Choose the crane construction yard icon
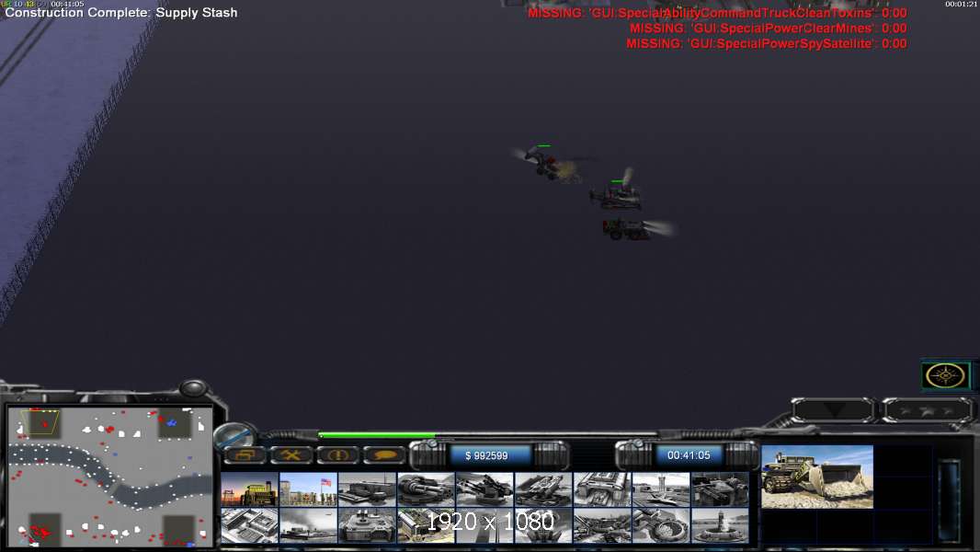The height and width of the screenshot is (552, 980). tap(602, 525)
